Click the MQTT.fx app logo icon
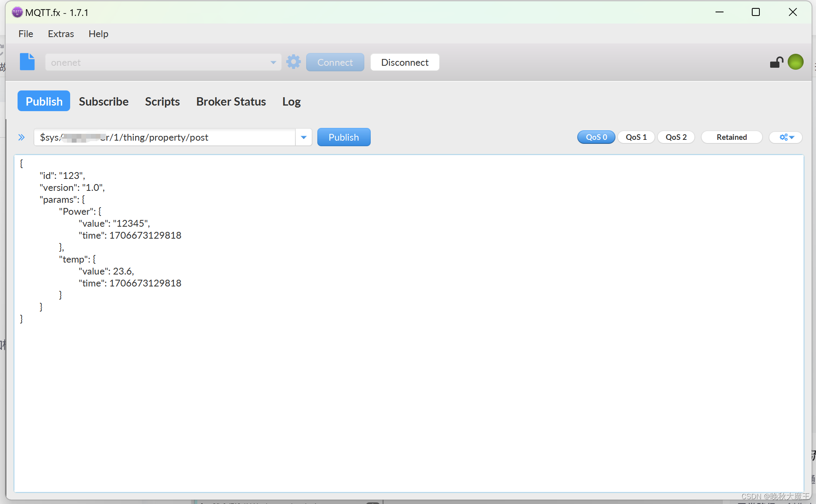Viewport: 816px width, 504px height. [x=17, y=12]
